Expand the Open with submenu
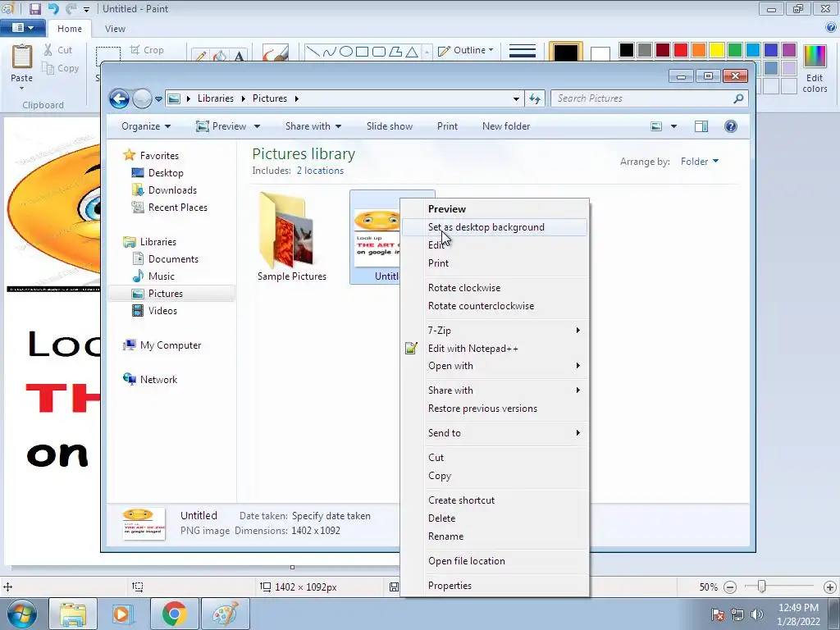Screen dimensions: 840x630 click(x=494, y=366)
